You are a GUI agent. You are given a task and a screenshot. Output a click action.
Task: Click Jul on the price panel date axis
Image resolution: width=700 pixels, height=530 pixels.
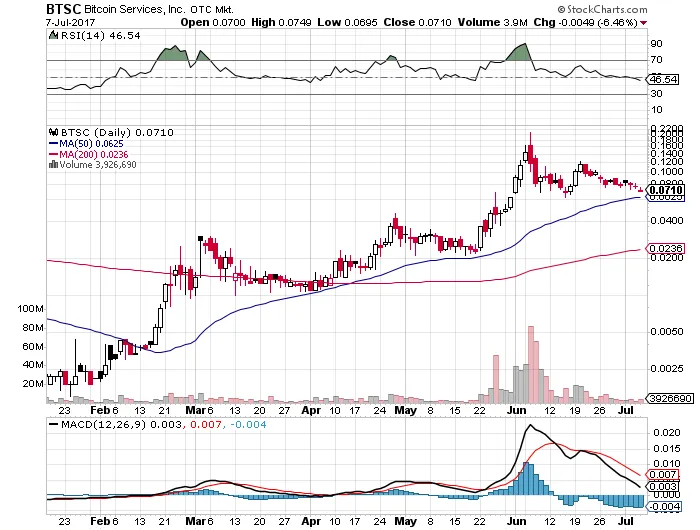coord(626,410)
